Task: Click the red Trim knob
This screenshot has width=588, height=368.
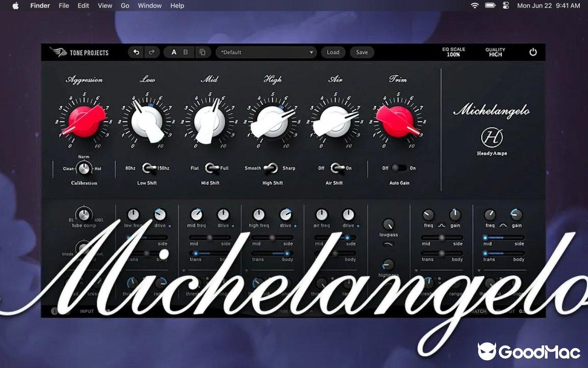Action: (x=398, y=121)
